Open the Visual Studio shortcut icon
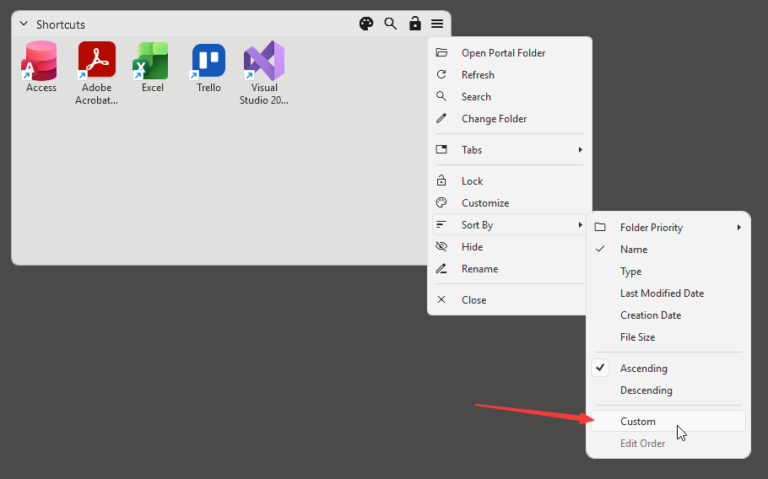Viewport: 768px width, 479px height. click(x=264, y=61)
